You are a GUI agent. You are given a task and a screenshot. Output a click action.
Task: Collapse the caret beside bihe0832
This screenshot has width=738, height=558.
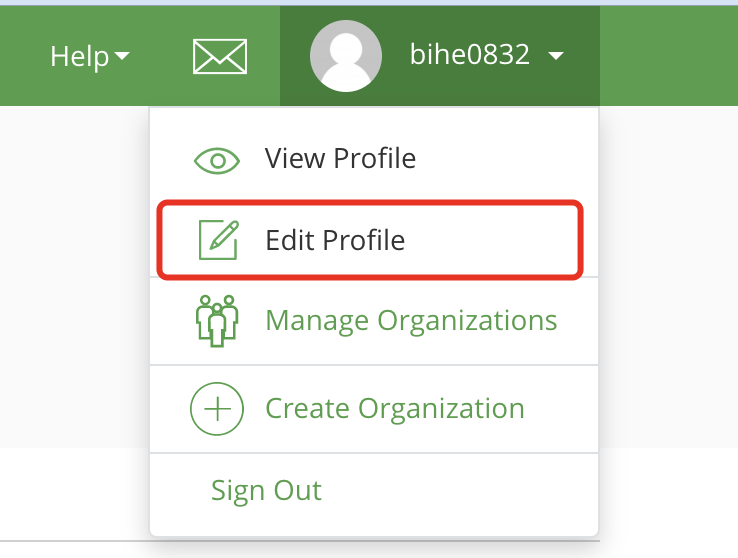[x=557, y=57]
